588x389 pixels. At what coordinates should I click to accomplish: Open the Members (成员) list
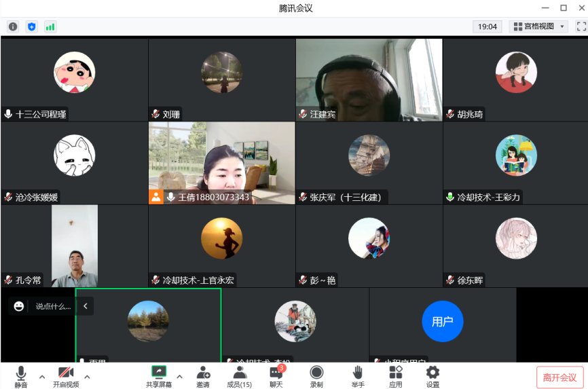point(239,376)
